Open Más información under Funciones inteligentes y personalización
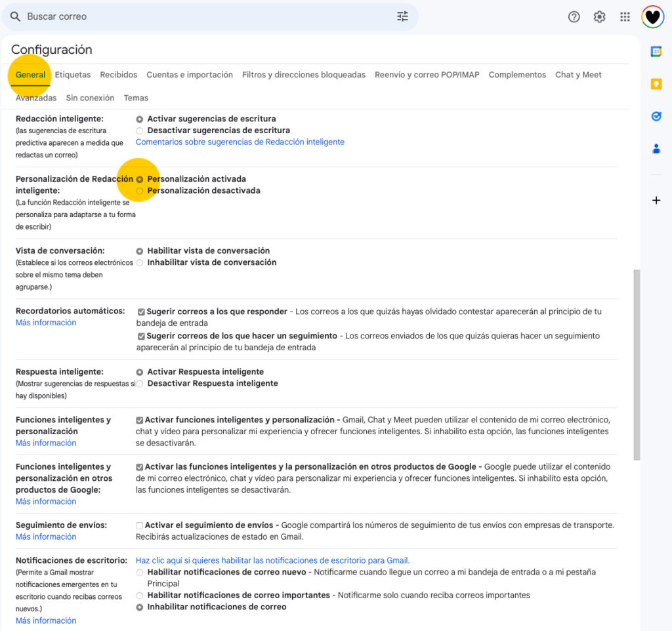 click(46, 443)
